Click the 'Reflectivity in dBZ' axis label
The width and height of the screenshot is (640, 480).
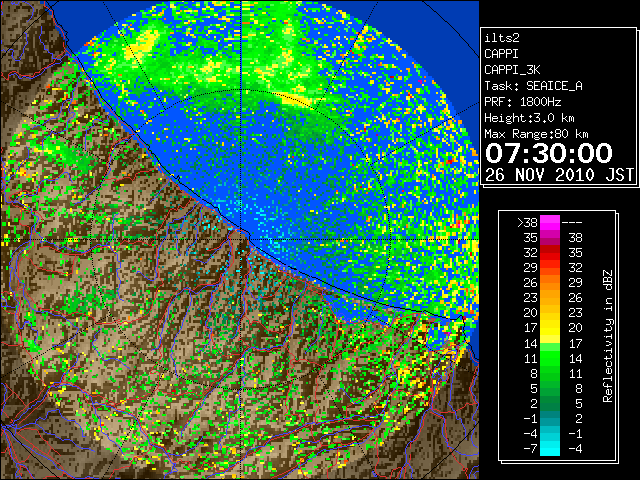(608, 336)
